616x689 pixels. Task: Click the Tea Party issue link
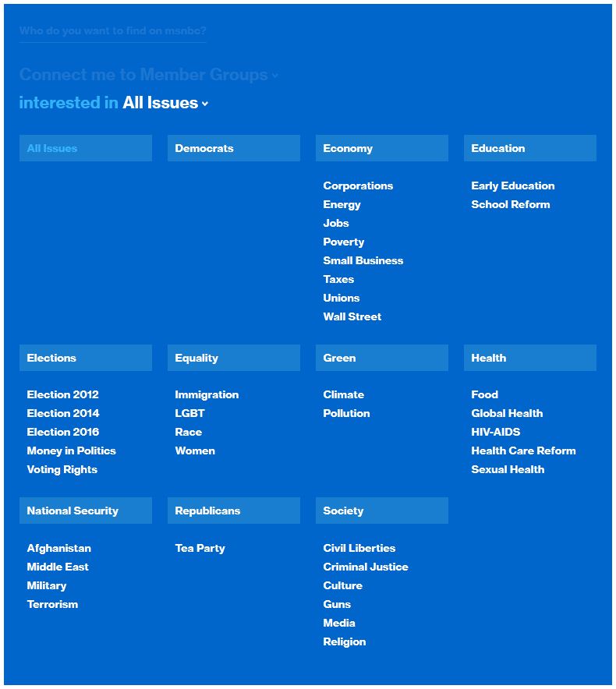point(200,548)
